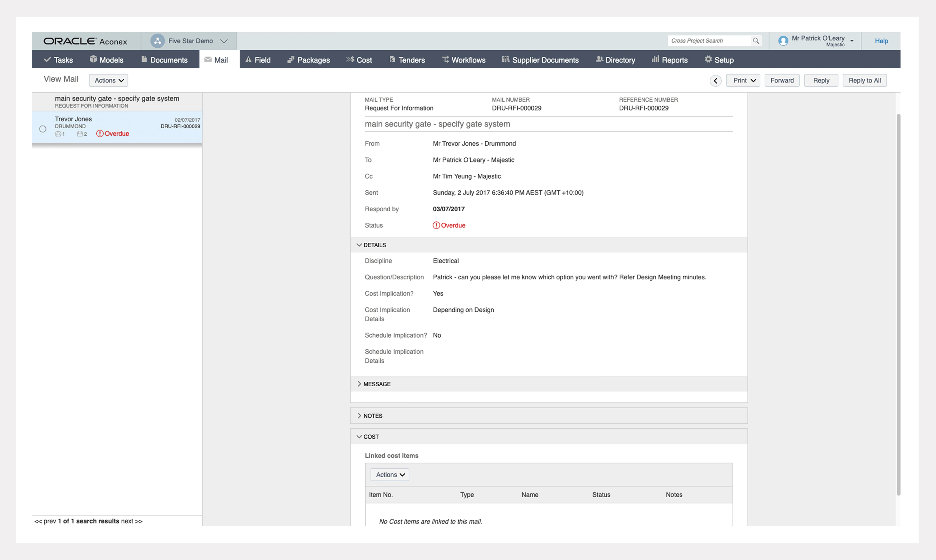936x560 pixels.
Task: Click the red Overdue status icon in mail list
Action: coord(100,133)
